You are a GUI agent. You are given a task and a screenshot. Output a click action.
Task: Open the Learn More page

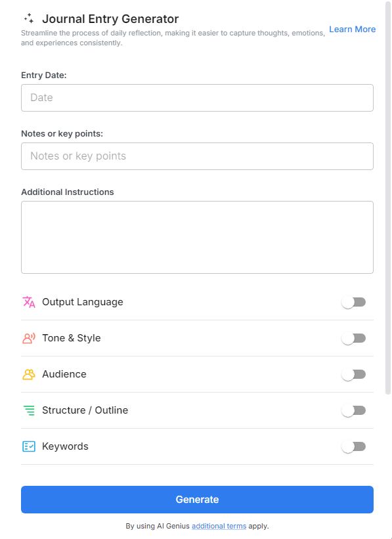point(352,29)
